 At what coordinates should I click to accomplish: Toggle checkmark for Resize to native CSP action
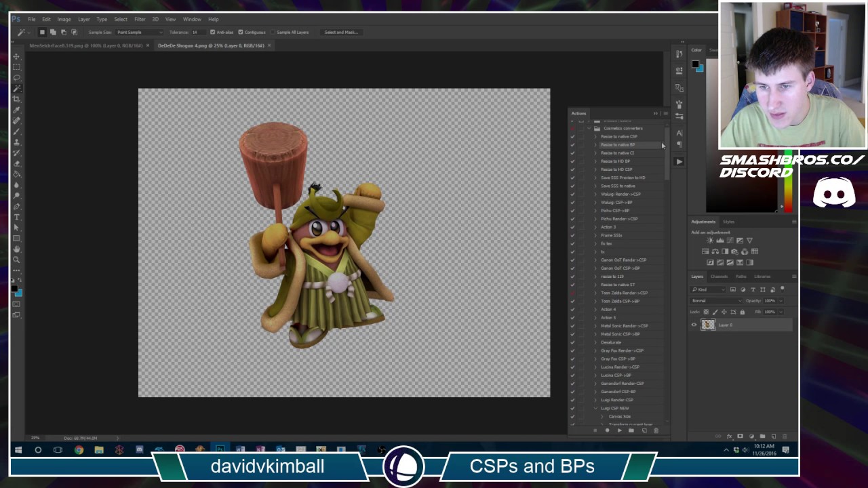tap(572, 136)
